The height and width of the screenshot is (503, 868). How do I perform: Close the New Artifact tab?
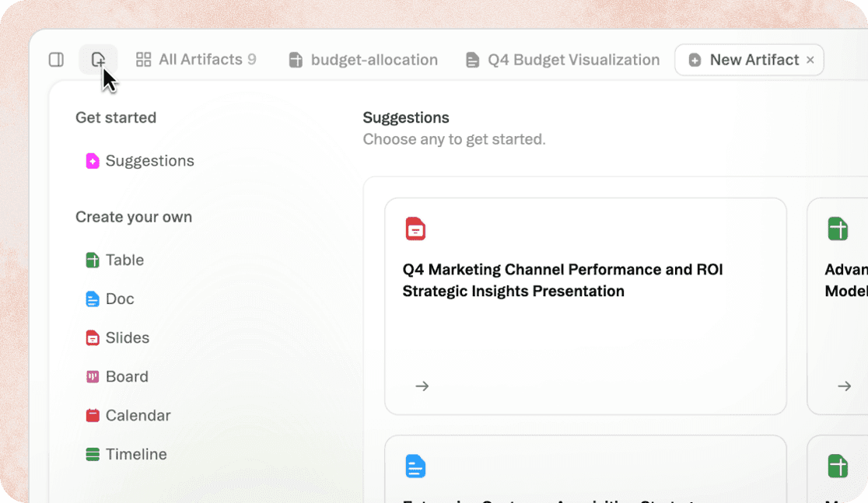point(810,60)
